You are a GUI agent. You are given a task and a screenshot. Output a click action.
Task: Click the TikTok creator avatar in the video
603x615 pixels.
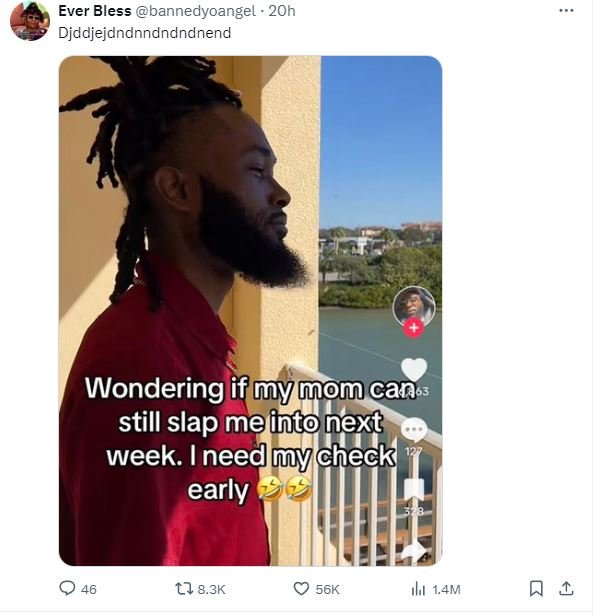(x=414, y=307)
